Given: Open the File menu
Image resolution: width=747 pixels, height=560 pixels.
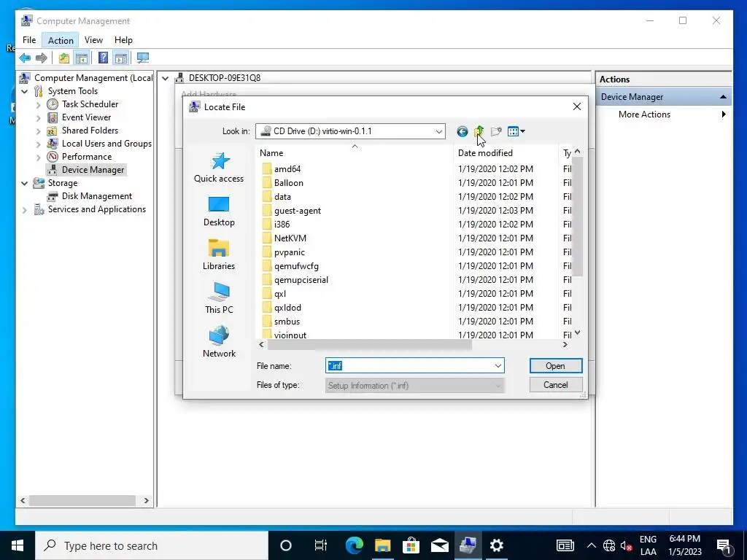Looking at the screenshot, I should [29, 40].
